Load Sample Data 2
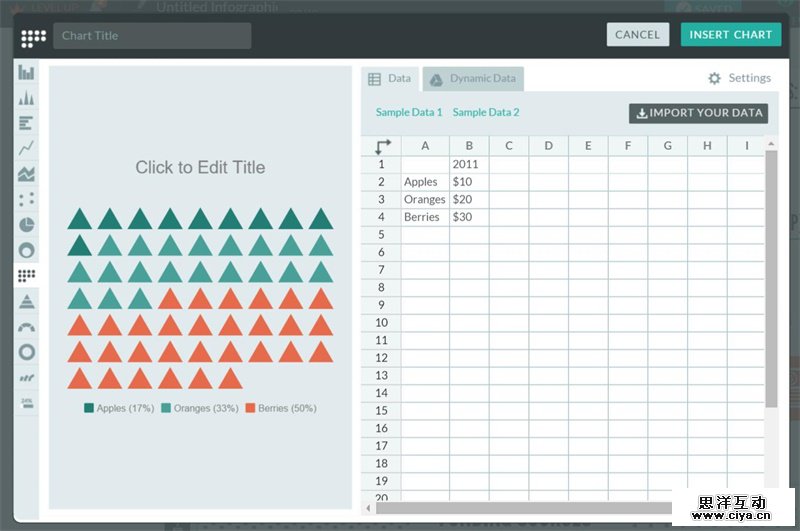 pos(486,113)
